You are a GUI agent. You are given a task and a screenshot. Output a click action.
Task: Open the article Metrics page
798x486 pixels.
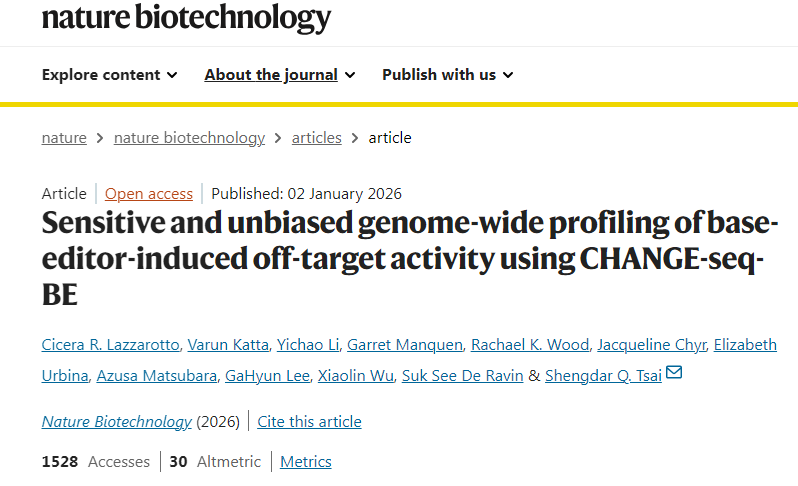click(305, 462)
